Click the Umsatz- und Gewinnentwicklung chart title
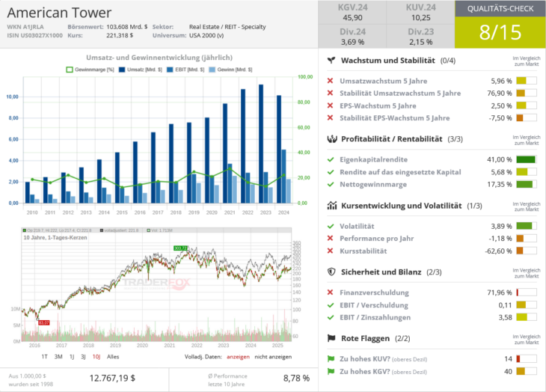This screenshot has width=546, height=392. click(x=159, y=58)
